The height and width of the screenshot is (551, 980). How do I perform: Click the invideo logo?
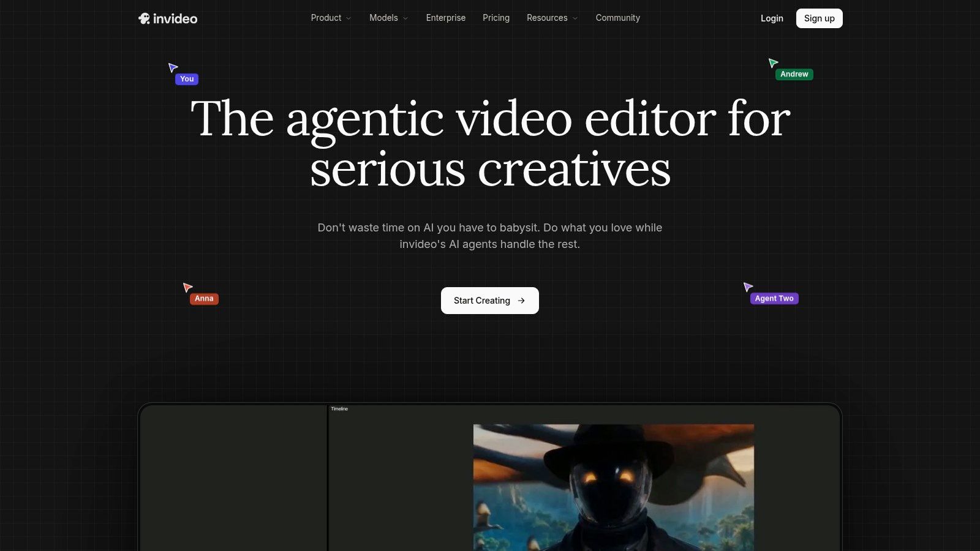tap(168, 18)
